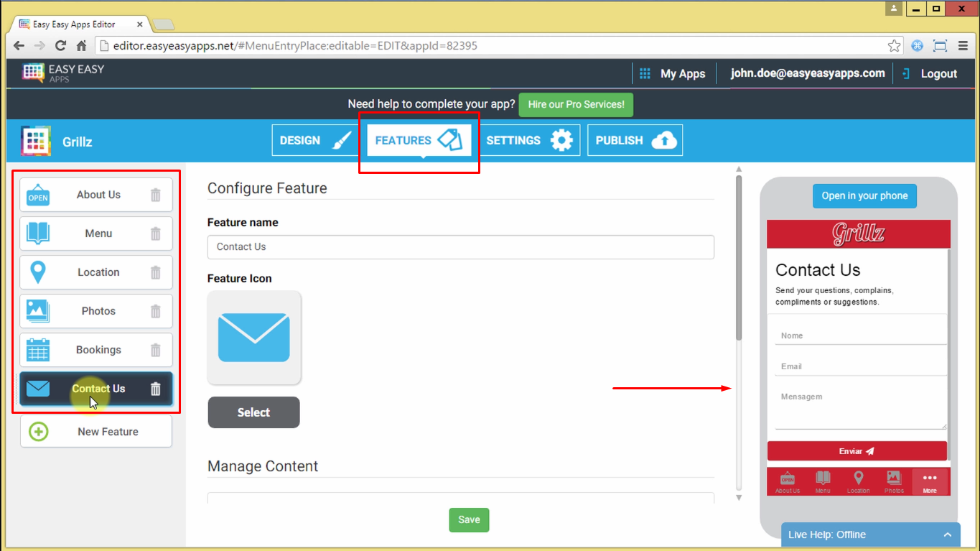Expand the Live Help chat panel
The width and height of the screenshot is (980, 551).
point(947,534)
